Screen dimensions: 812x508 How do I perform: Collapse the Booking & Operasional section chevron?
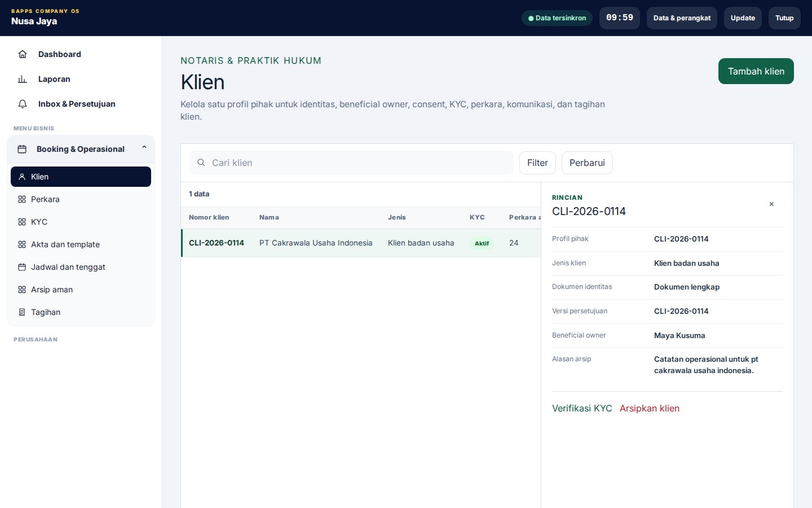tap(144, 147)
